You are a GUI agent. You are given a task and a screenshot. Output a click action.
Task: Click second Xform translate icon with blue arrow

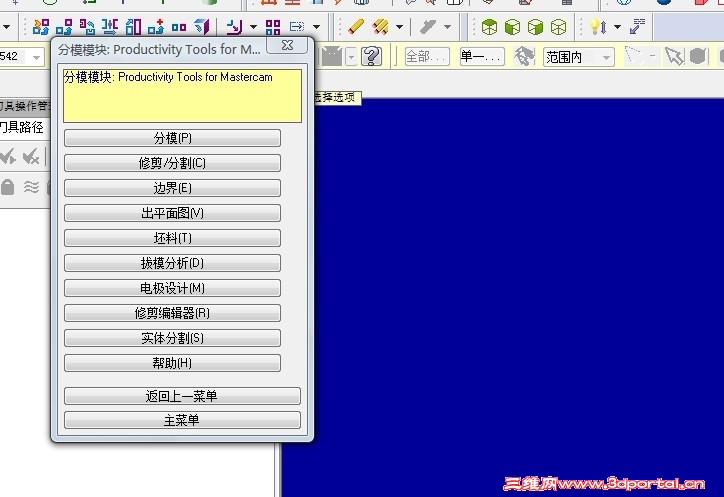point(64,27)
